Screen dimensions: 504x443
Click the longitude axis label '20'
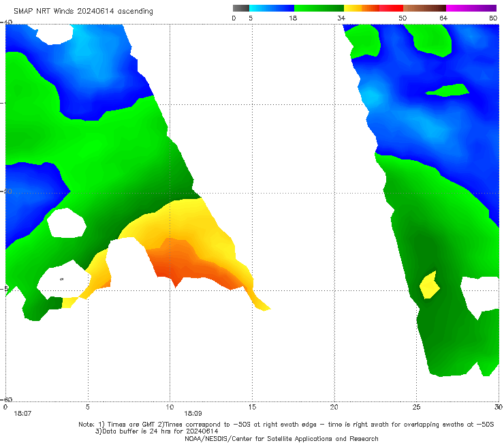click(x=334, y=407)
